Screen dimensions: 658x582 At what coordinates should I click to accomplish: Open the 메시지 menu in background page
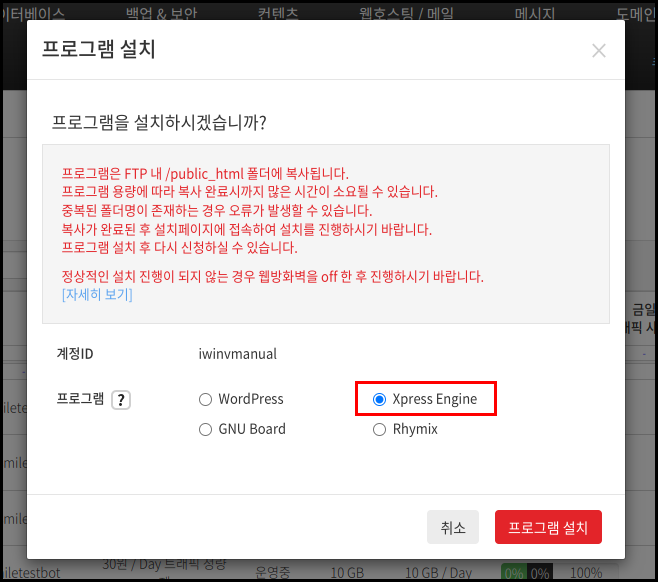pyautogui.click(x=535, y=13)
